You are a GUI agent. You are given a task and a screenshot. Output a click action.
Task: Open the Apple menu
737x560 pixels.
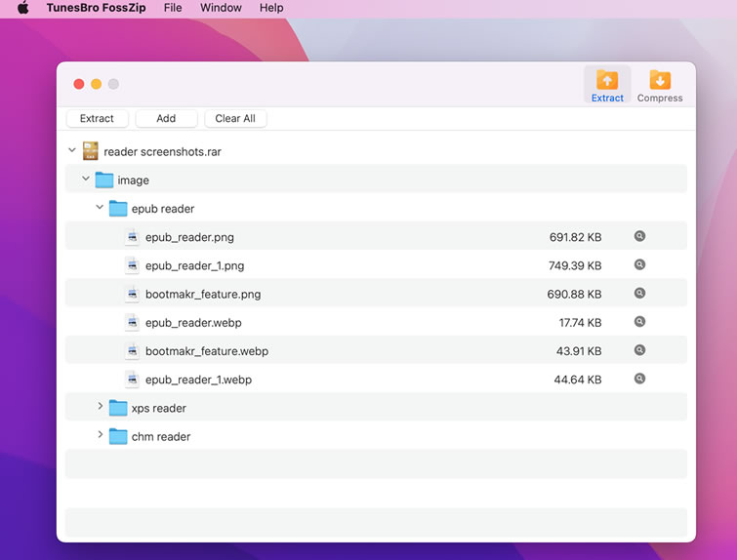23,8
